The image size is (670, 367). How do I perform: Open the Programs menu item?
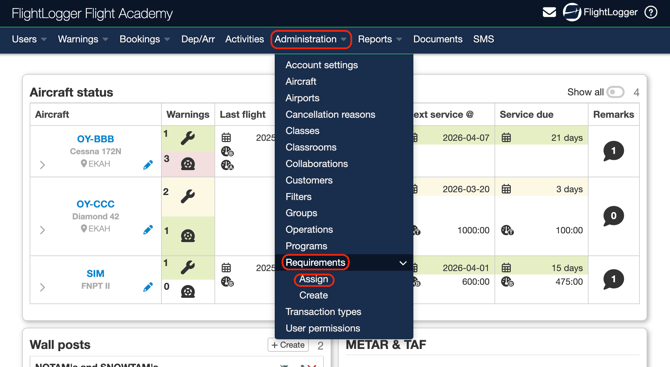point(306,246)
